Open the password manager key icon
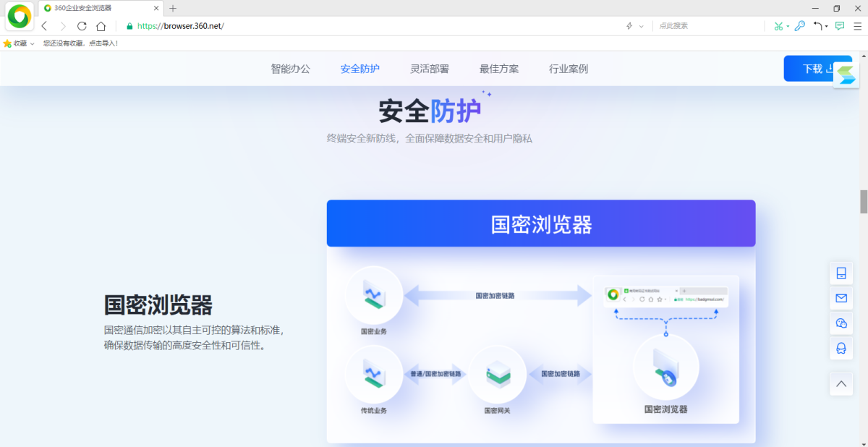 tap(799, 25)
